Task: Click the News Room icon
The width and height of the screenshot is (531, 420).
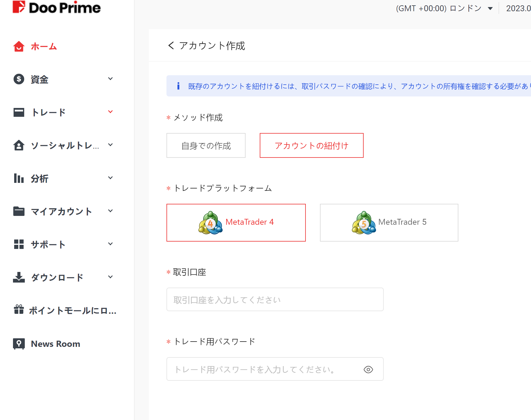Action: [x=19, y=344]
